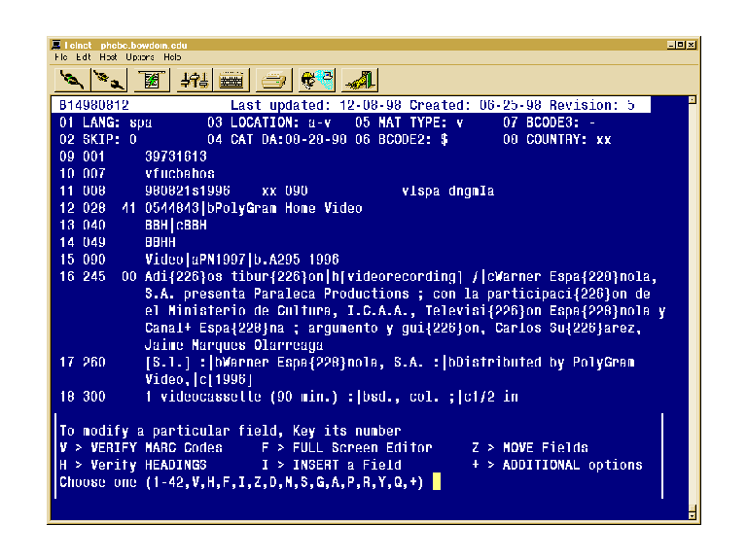This screenshot has height=560, width=747.
Task: Click the '+ > ADDITIONAL options' entry
Action: (x=557, y=466)
